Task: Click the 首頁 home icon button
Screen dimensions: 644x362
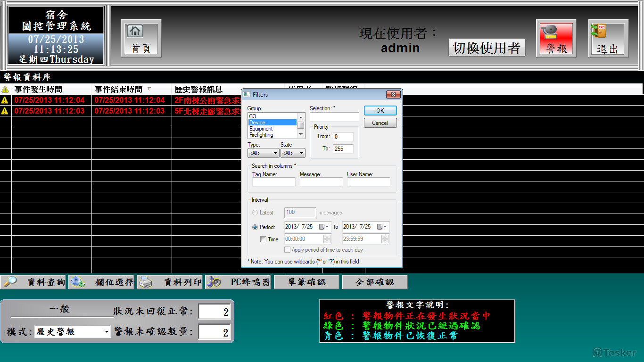Action: (x=140, y=38)
